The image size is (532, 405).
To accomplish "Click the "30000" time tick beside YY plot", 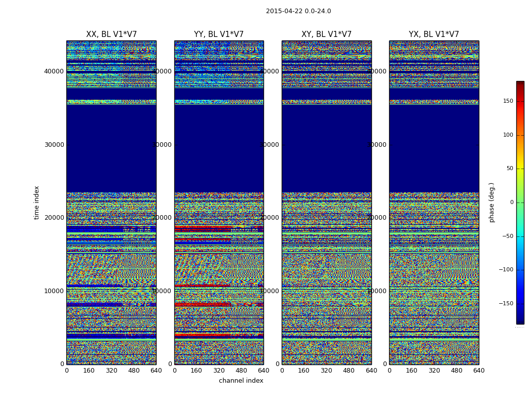I will coord(162,144).
